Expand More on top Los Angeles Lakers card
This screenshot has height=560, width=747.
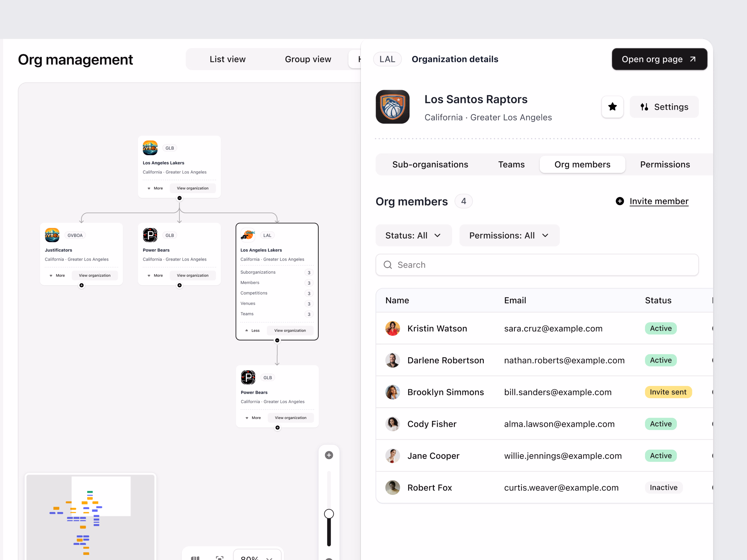(x=155, y=188)
